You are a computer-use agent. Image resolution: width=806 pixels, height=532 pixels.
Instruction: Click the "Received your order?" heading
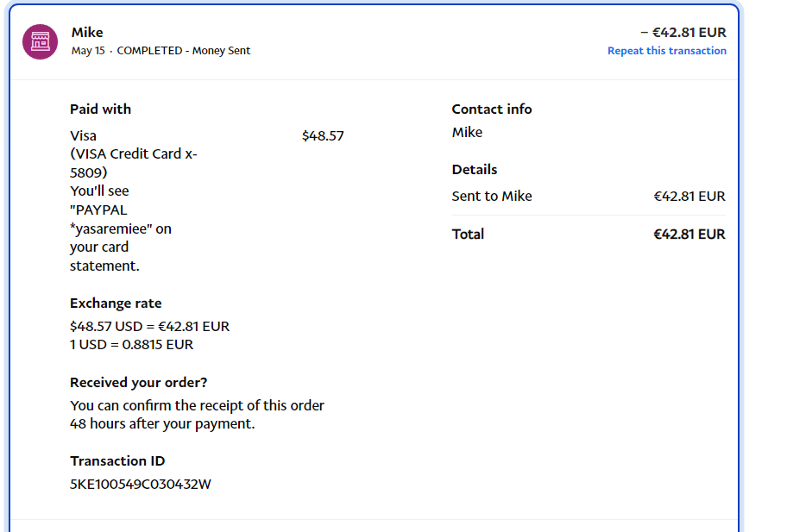click(138, 383)
